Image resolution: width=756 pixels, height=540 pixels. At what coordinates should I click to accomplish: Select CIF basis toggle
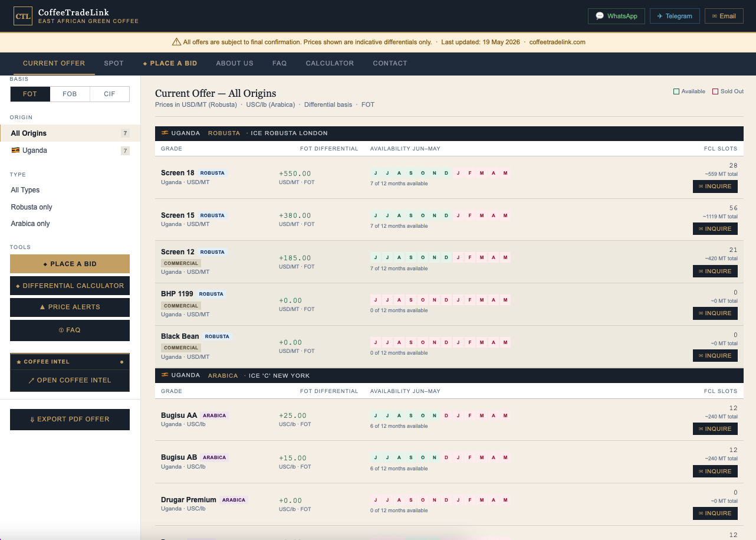pos(110,94)
